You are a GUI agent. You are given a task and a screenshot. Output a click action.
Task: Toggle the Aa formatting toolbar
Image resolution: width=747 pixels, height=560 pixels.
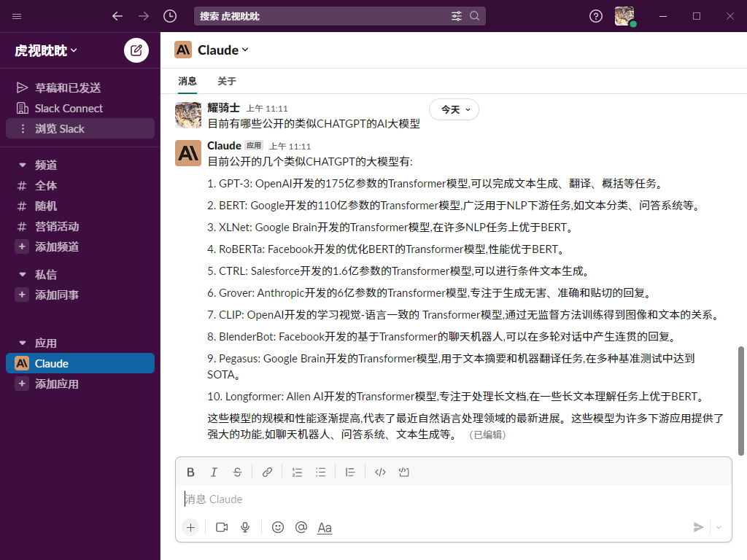325,528
